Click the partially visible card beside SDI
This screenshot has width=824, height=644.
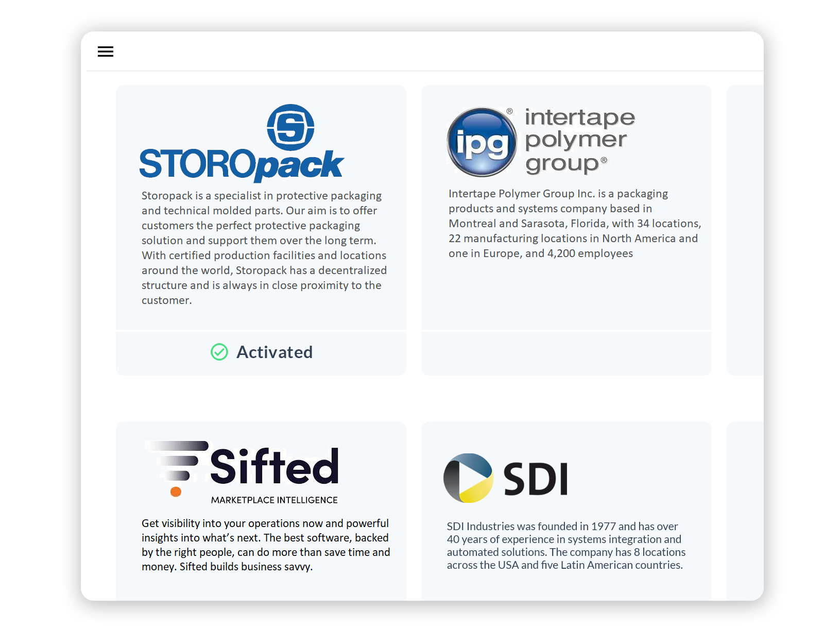click(x=745, y=510)
